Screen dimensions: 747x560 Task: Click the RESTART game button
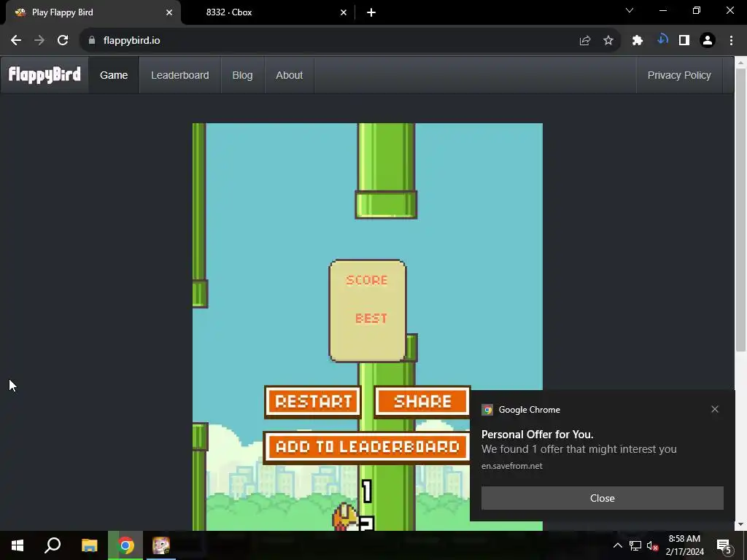[x=313, y=402]
